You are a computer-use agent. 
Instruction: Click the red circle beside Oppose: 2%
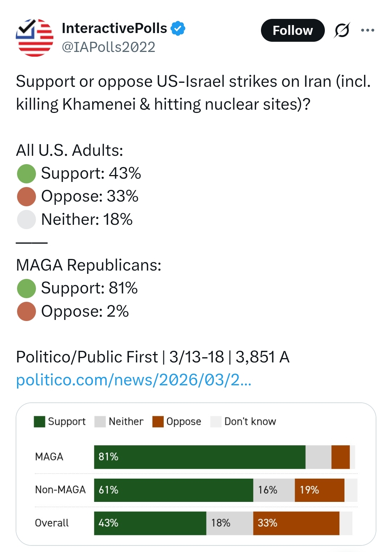point(26,312)
